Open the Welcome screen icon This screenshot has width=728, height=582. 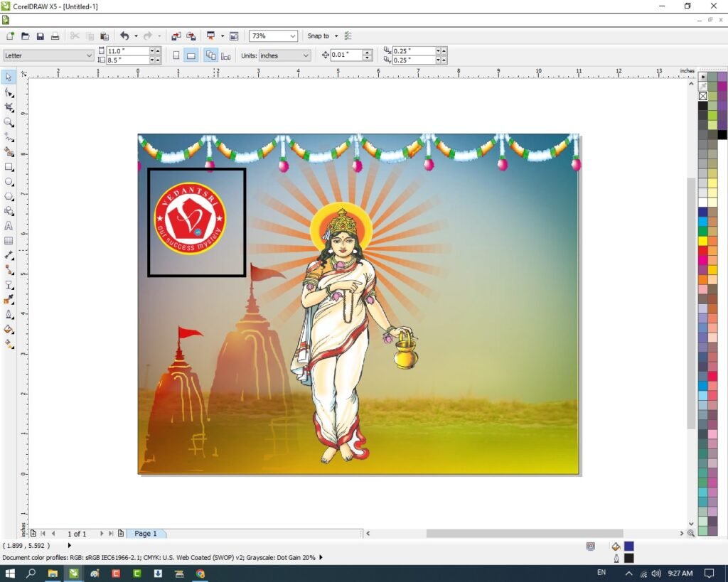click(234, 36)
